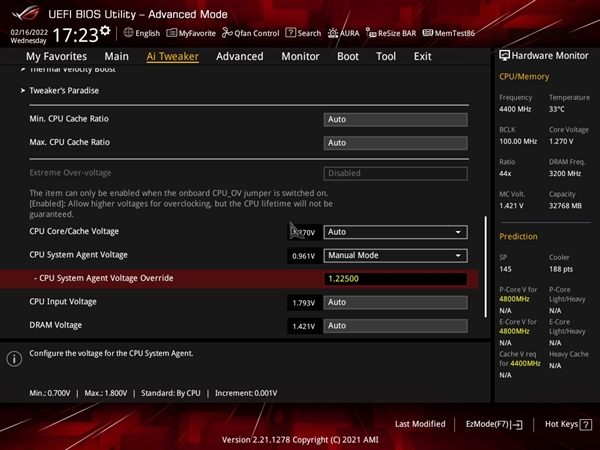Click the info icon in help panel
This screenshot has height=450, width=600.
click(x=14, y=359)
